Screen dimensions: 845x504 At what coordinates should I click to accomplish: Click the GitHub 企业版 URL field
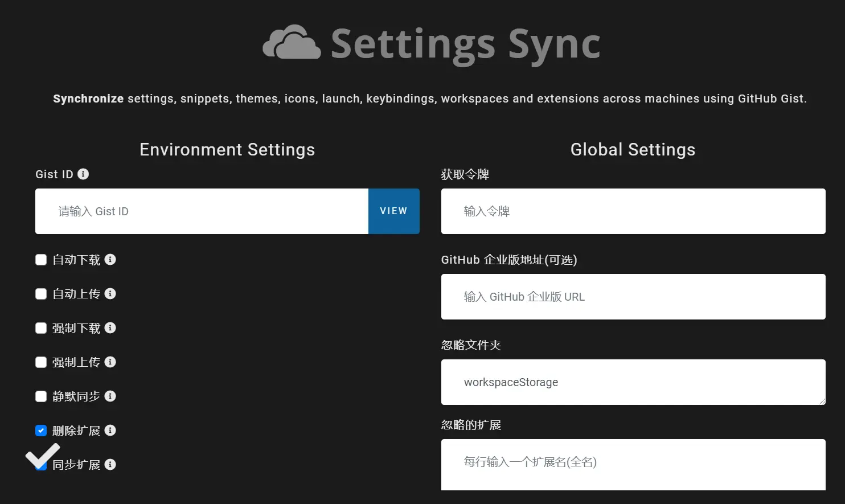pyautogui.click(x=633, y=297)
